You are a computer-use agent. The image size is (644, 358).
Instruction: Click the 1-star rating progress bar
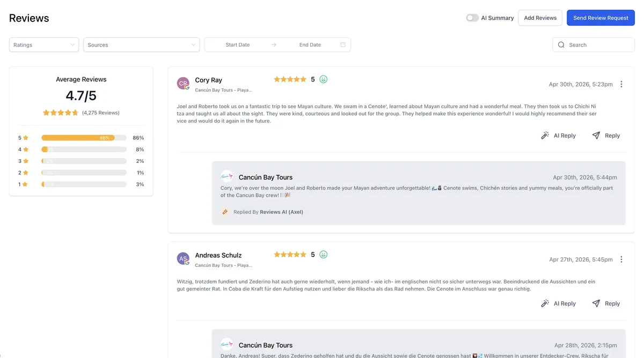(x=84, y=184)
